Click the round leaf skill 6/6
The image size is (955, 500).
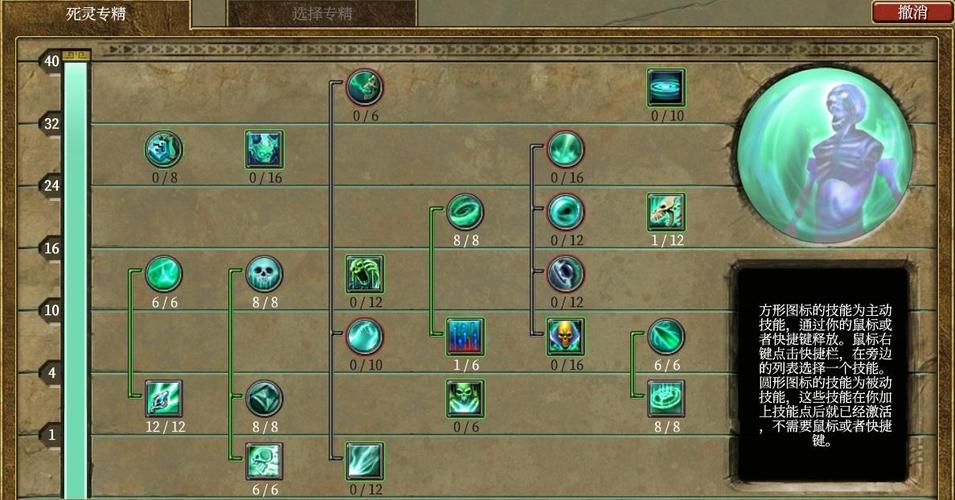pyautogui.click(x=666, y=336)
